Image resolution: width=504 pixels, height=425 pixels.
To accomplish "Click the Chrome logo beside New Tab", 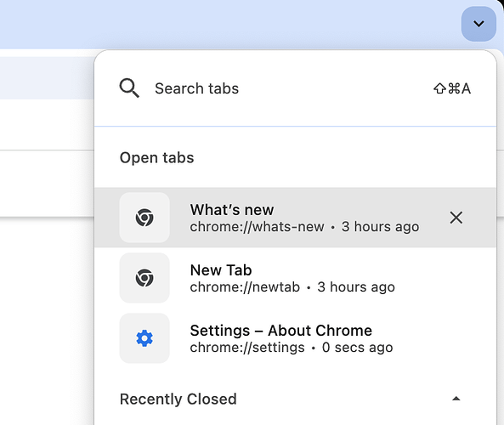I will click(144, 278).
